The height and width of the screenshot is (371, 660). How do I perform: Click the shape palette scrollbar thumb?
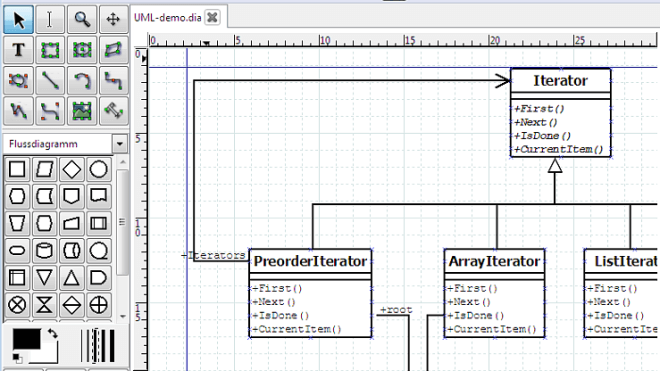pyautogui.click(x=122, y=222)
